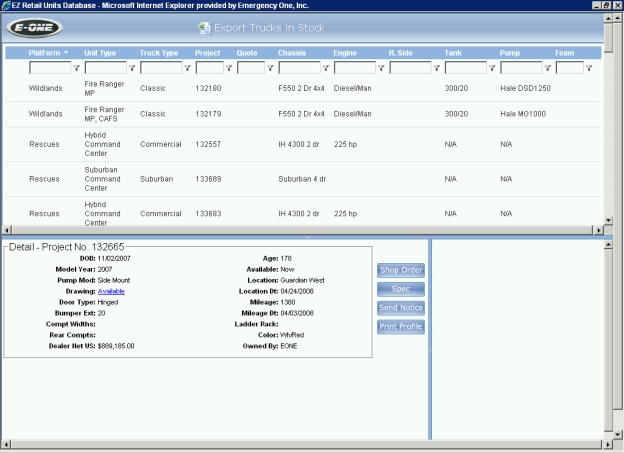Screen dimensions: 624x453
Task: Click Hale MG1000 pump cell
Action: (523, 114)
